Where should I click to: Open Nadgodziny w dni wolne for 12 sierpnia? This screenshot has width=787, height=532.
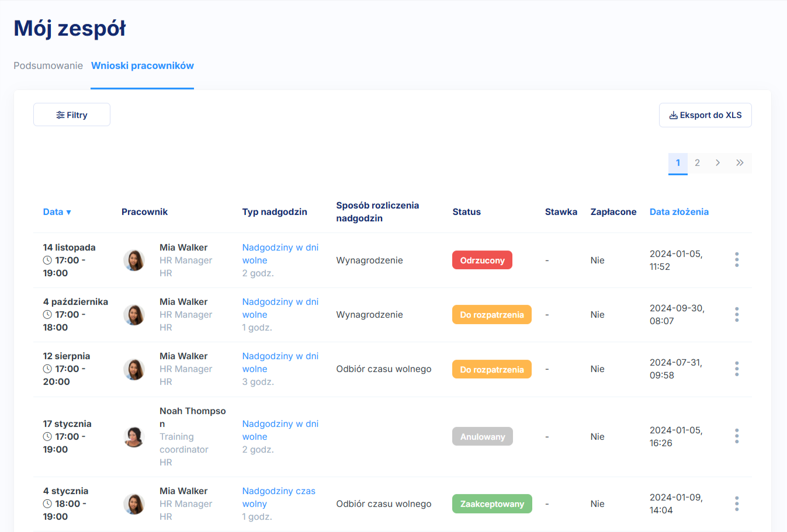coord(280,362)
